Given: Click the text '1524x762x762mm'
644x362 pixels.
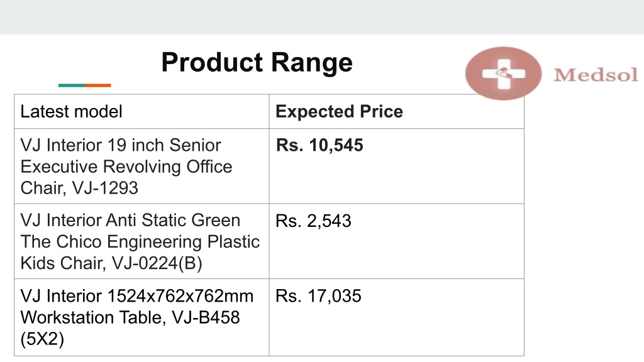Looking at the screenshot, I should pyautogui.click(x=180, y=296).
